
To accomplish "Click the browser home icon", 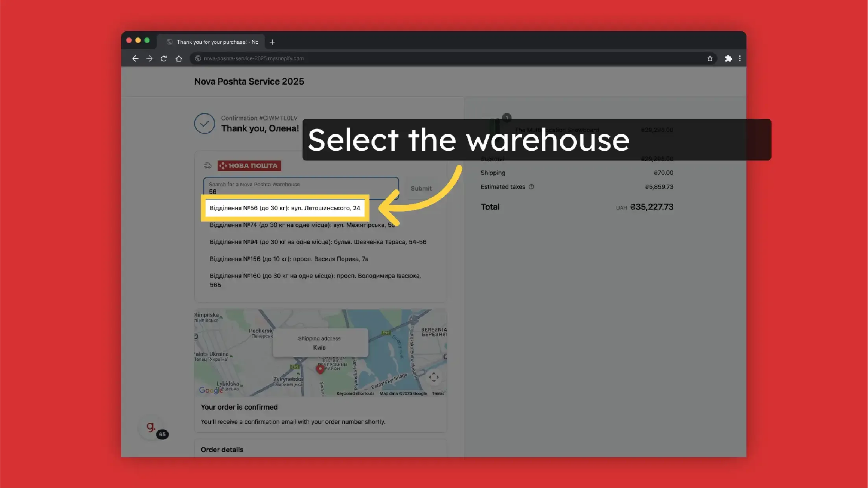I will point(179,59).
